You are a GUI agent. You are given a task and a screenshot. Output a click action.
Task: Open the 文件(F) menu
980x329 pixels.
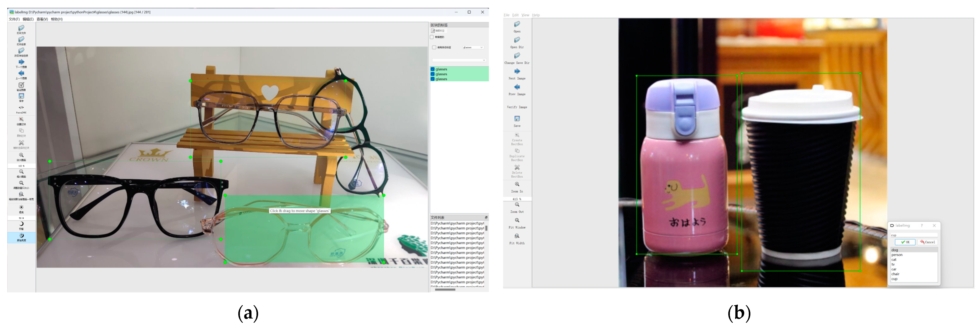(14, 19)
